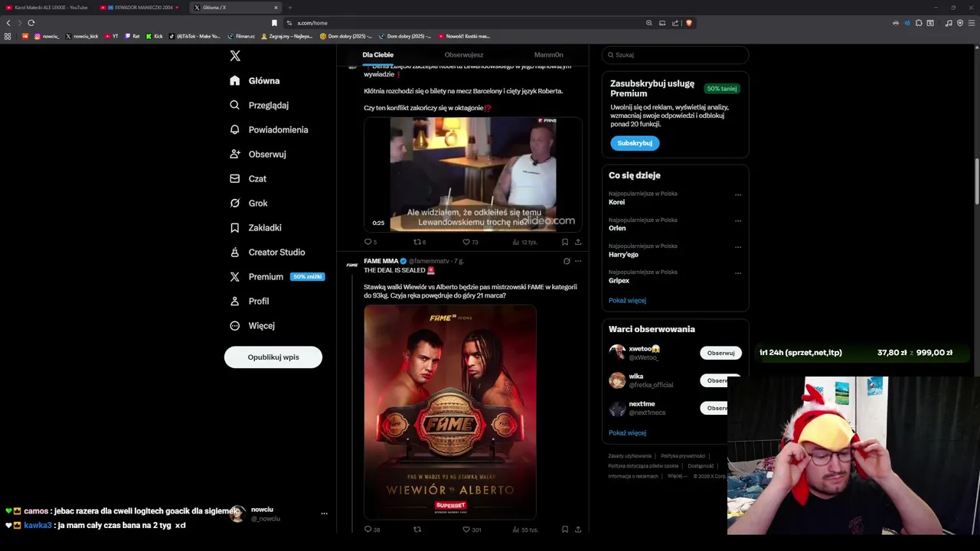Image resolution: width=980 pixels, height=551 pixels.
Task: Switch to the Dla Ciebie tab
Action: tap(378, 55)
